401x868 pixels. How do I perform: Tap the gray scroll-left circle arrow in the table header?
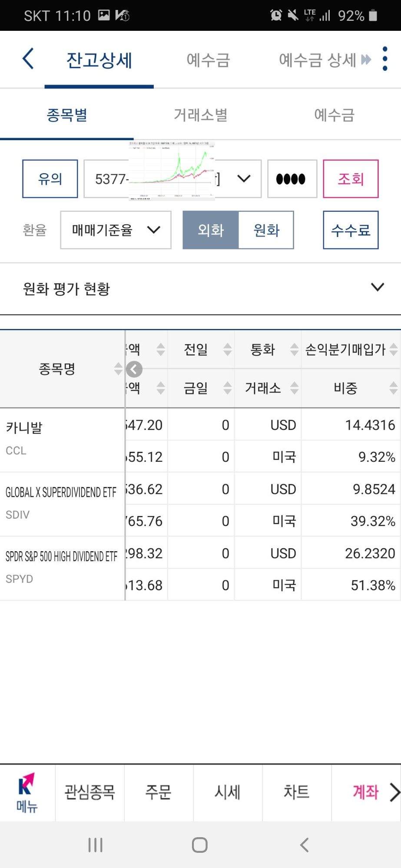point(134,369)
